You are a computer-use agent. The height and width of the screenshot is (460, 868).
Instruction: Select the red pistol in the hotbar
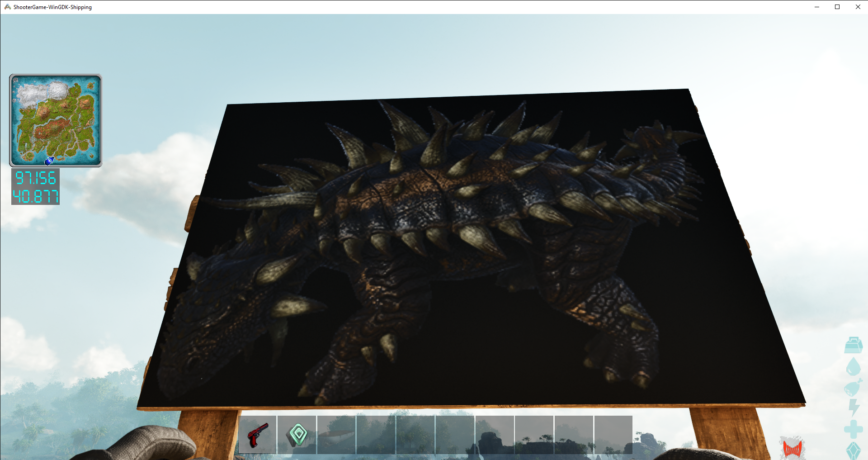pyautogui.click(x=257, y=435)
